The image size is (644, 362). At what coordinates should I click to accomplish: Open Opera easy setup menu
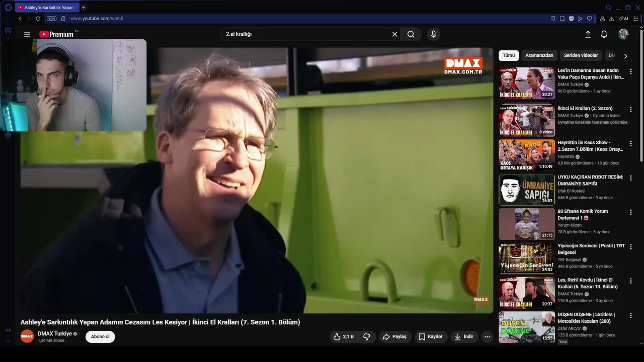coord(636,19)
